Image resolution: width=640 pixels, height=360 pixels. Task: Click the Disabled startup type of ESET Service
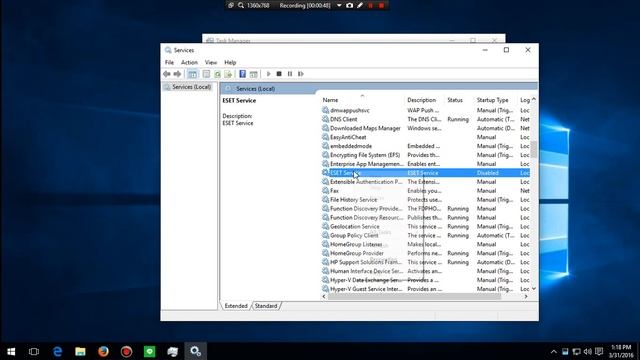[487, 173]
